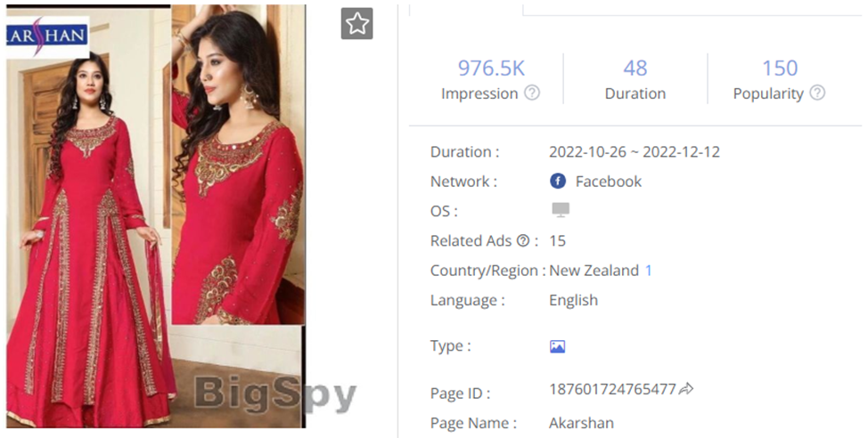Viewport: 868px width, 438px height.
Task: Click the desktop monitor OS icon
Action: point(561,210)
